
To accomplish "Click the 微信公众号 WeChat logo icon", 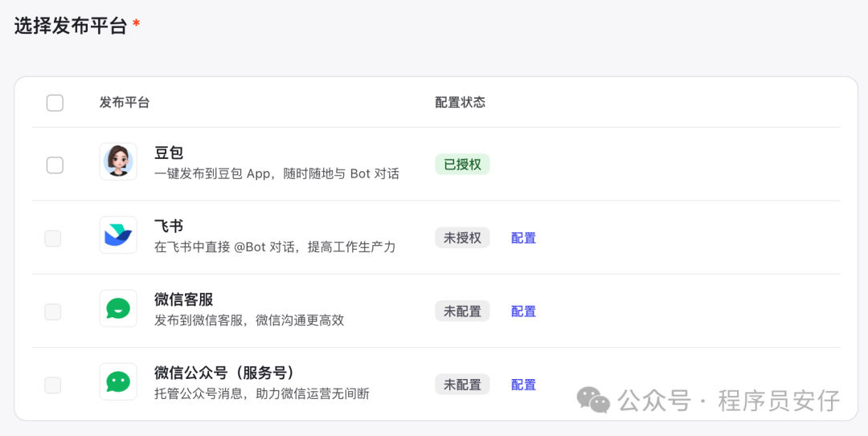I will pos(118,381).
